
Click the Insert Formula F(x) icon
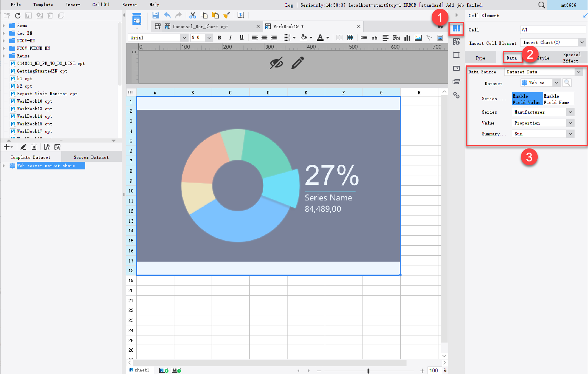tap(396, 38)
